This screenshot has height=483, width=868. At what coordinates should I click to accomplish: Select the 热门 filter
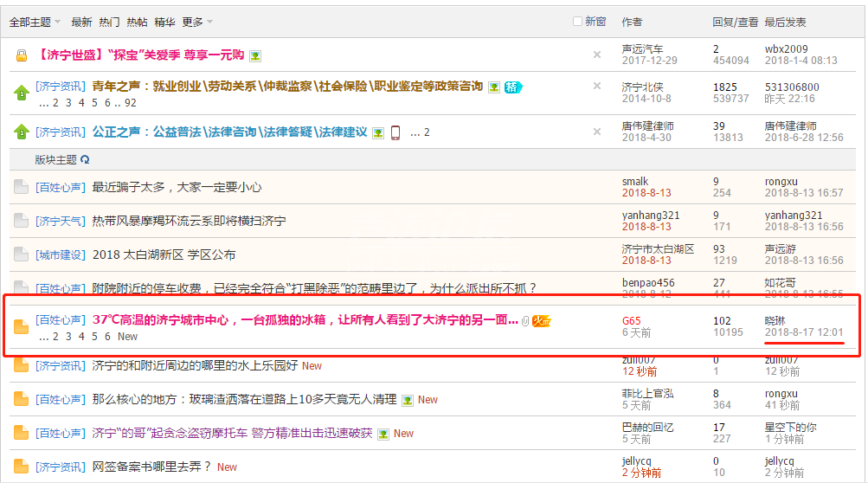(x=109, y=23)
